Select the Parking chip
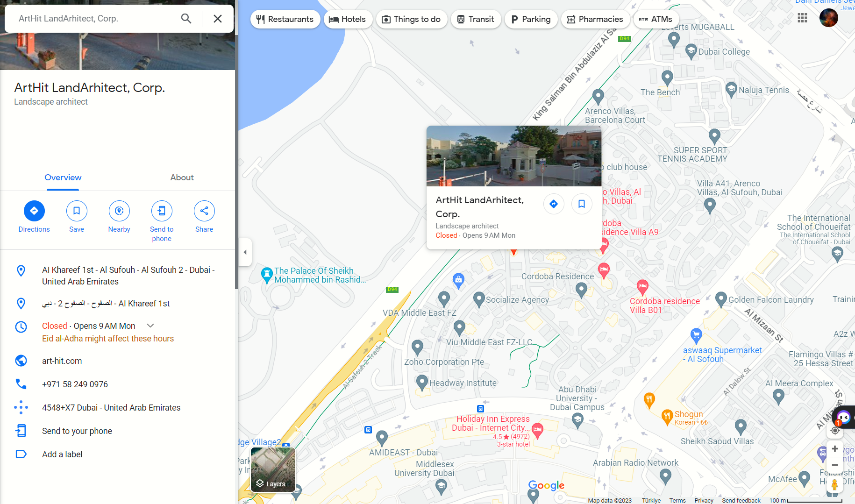The width and height of the screenshot is (855, 504). click(531, 19)
